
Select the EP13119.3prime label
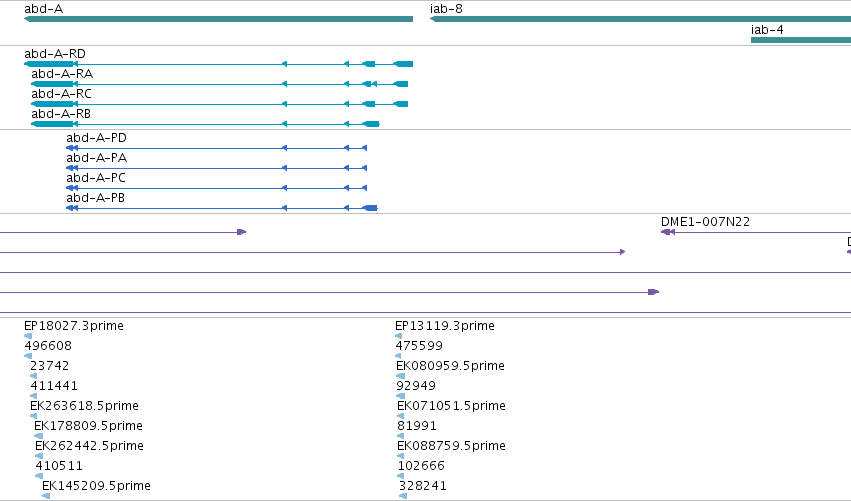pos(445,326)
